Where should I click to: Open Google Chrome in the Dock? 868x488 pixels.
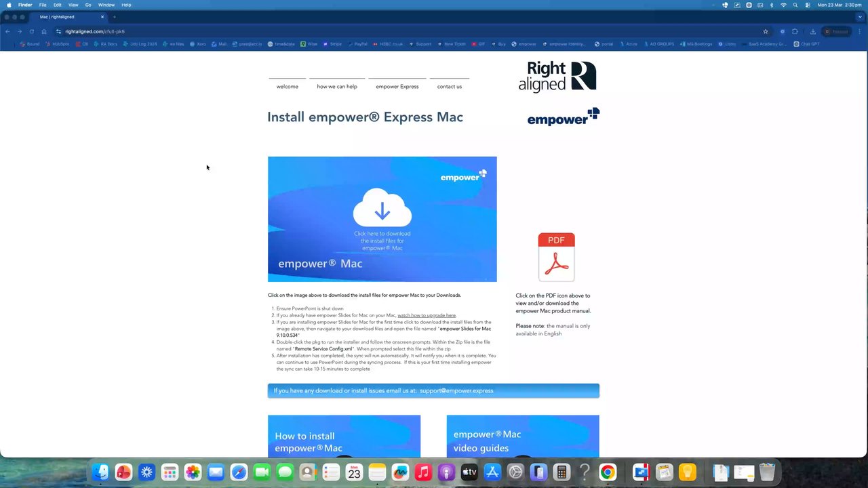tap(608, 472)
